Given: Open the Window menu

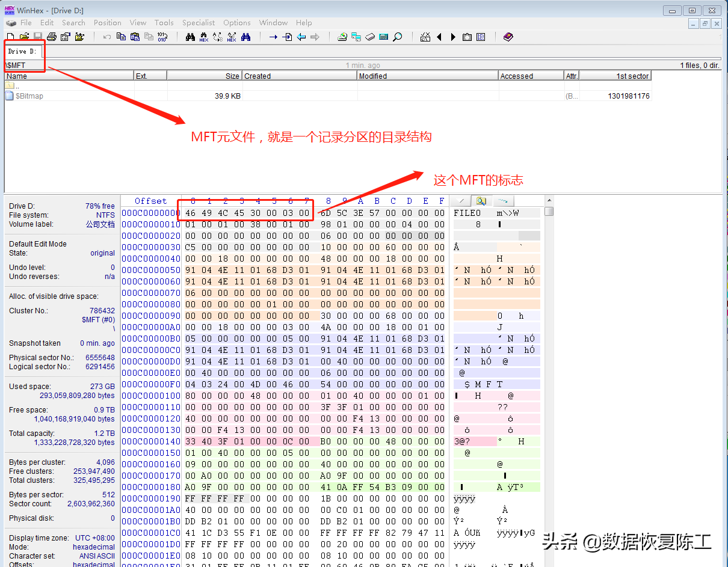Looking at the screenshot, I should pyautogui.click(x=273, y=23).
